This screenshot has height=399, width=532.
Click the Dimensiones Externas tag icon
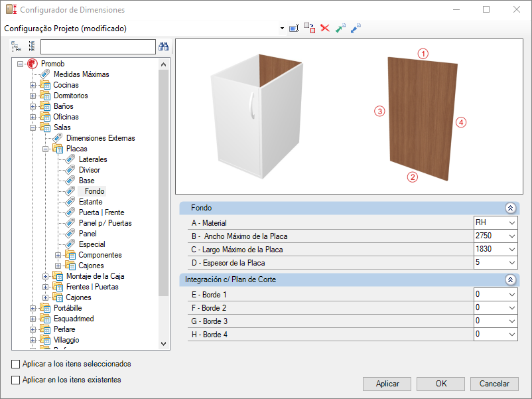pyautogui.click(x=58, y=138)
